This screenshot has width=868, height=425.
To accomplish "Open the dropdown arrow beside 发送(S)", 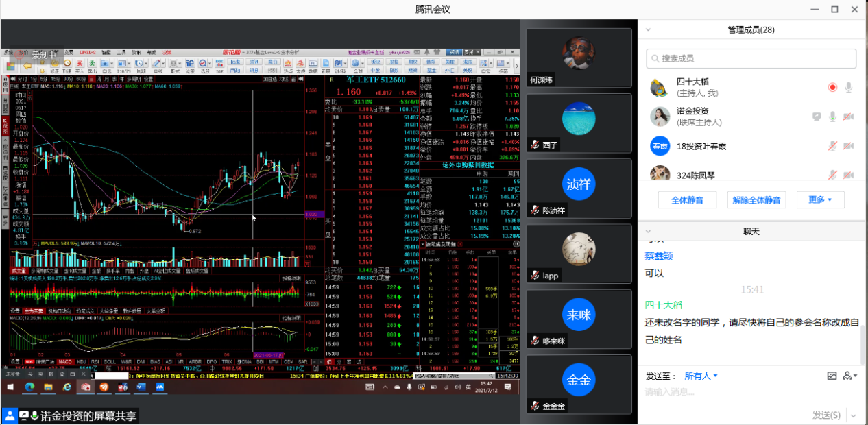I will [853, 415].
